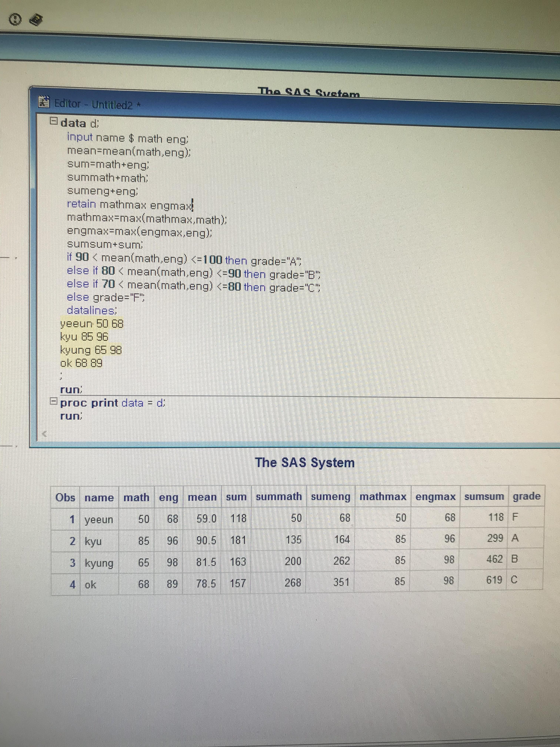
Task: Click the 'datalines;' keyword line
Action: [92, 310]
